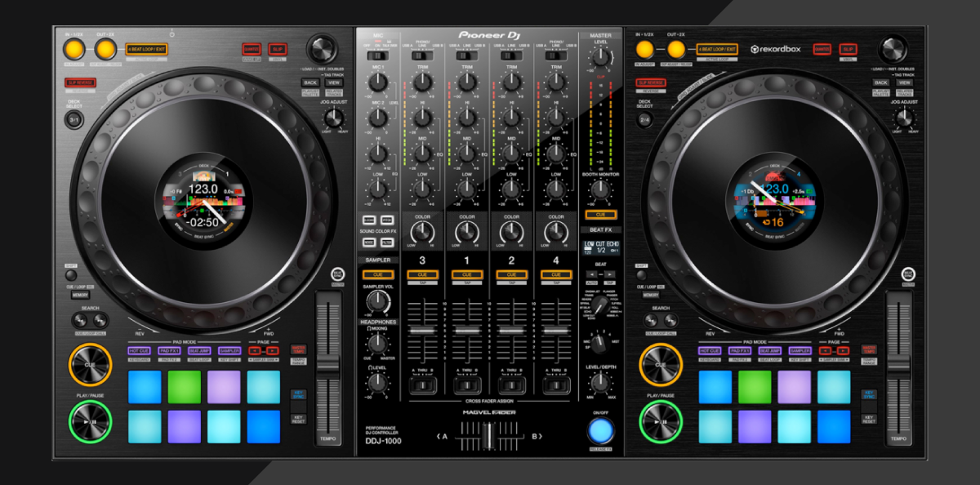The width and height of the screenshot is (980, 485).
Task: Hit the PLAY/PAUSE button on deck 2/4
Action: pyautogui.click(x=661, y=422)
